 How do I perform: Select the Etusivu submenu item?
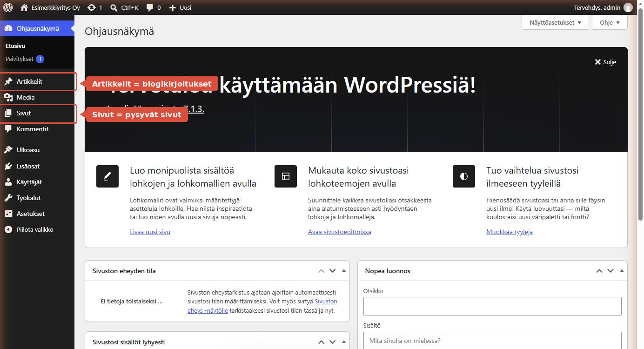pos(15,46)
